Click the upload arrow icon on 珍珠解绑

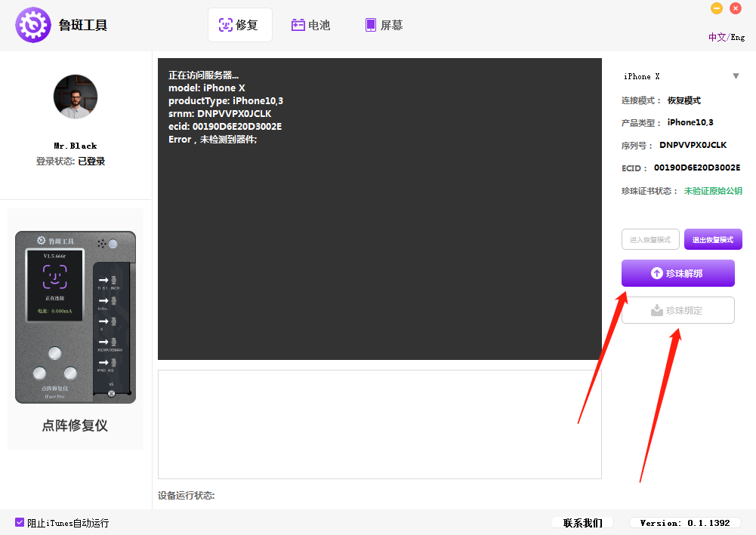[656, 273]
